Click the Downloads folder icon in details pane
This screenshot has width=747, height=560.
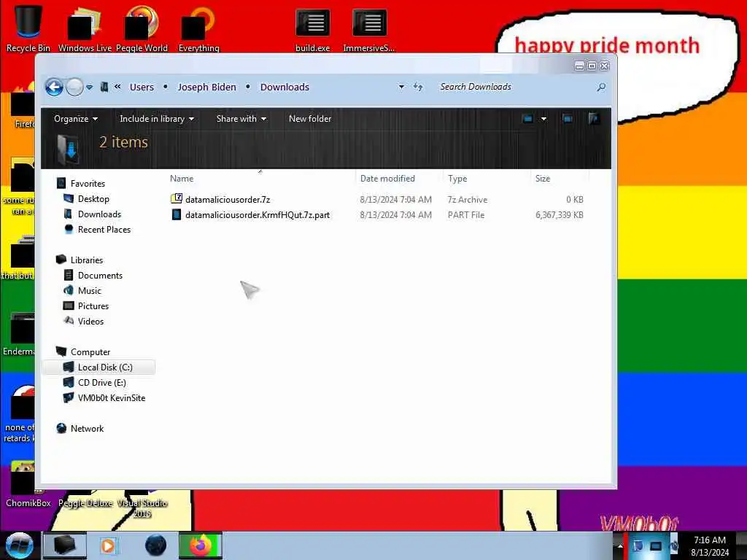pos(68,149)
